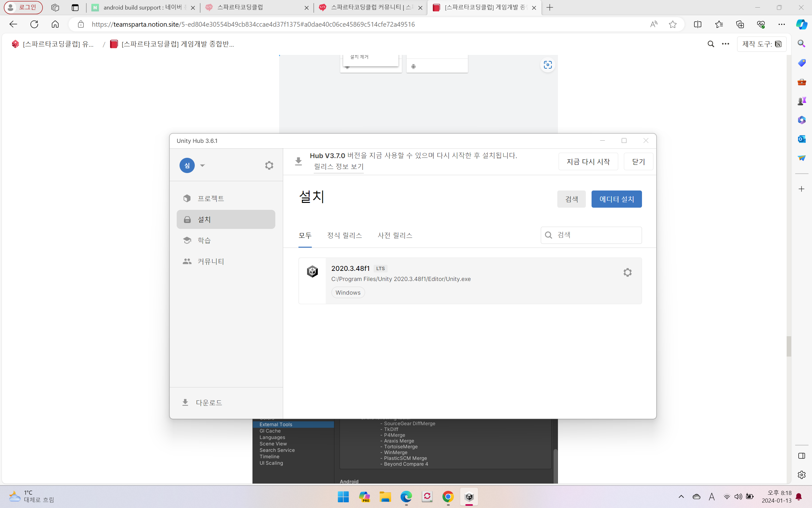
Task: Open [스파르타코딩클럽] 유... breadcrumb link
Action: 53,44
